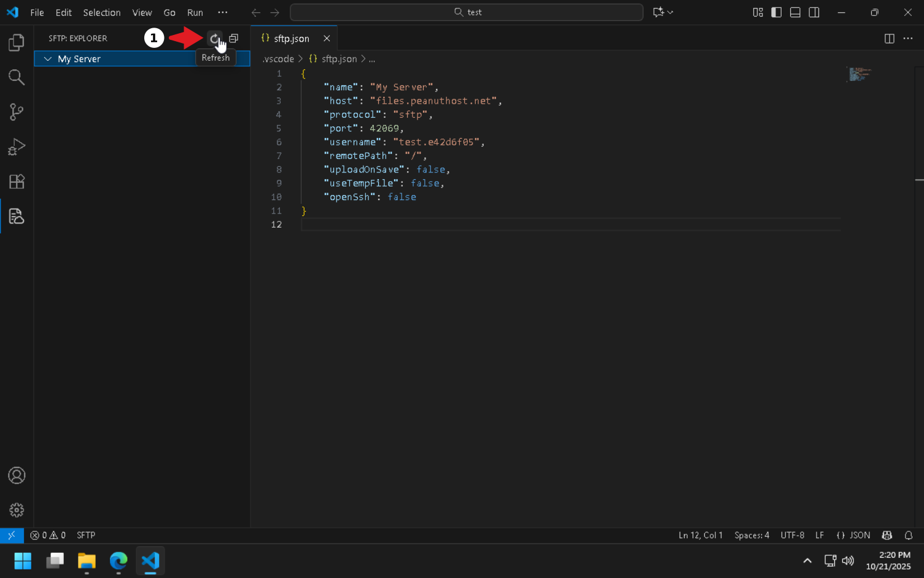Collapse the My Server tree item
The image size is (924, 578).
click(47, 58)
